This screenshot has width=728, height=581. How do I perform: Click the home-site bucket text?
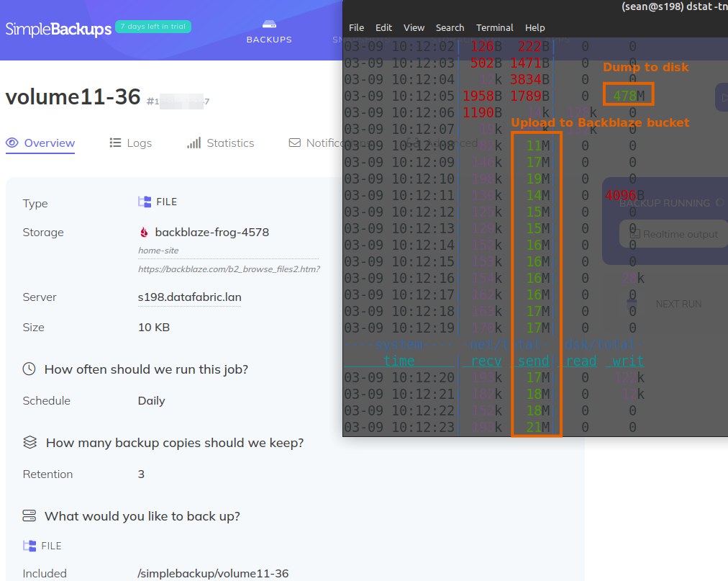point(158,251)
